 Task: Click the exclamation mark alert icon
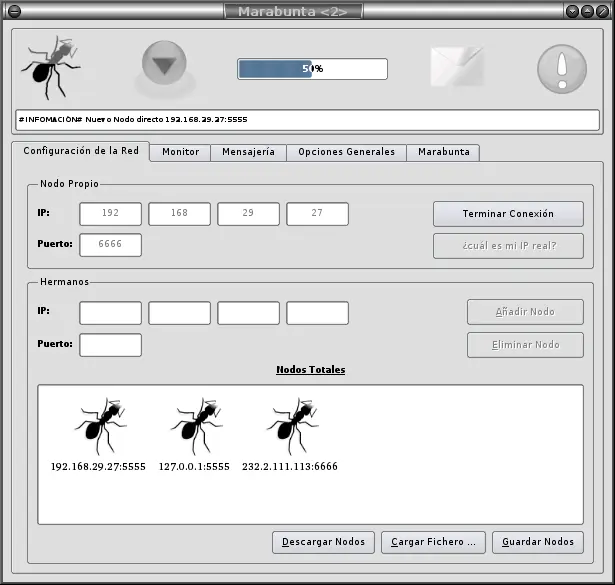[562, 69]
